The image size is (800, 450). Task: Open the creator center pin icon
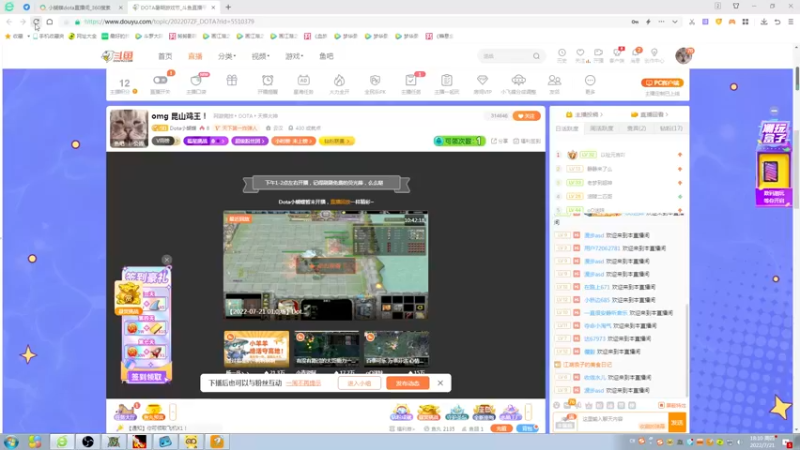pyautogui.click(x=654, y=53)
